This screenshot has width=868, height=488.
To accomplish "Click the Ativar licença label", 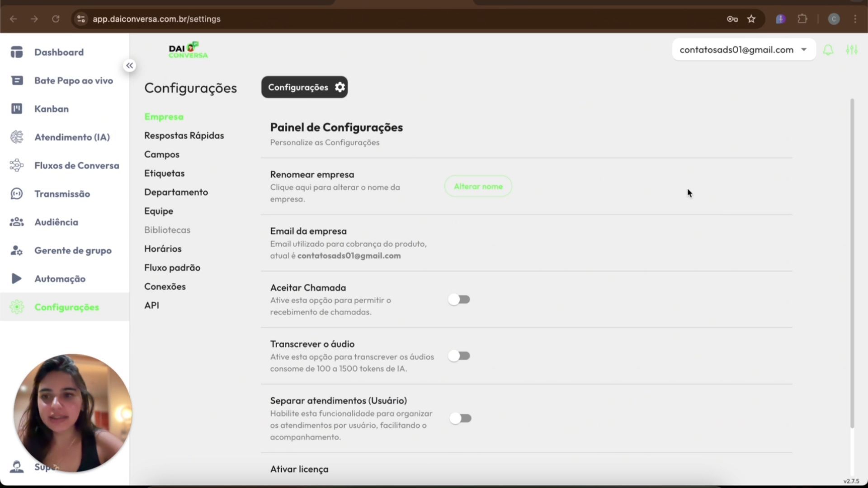I will 299,469.
